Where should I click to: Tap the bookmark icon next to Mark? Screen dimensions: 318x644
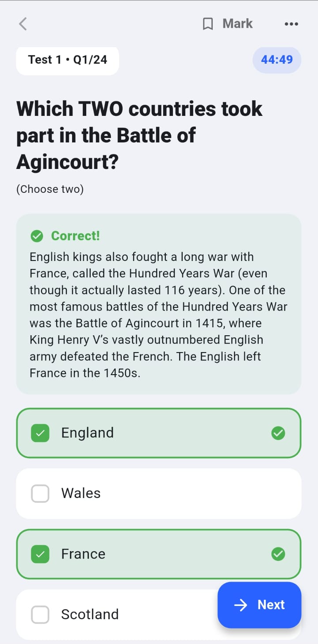(208, 23)
